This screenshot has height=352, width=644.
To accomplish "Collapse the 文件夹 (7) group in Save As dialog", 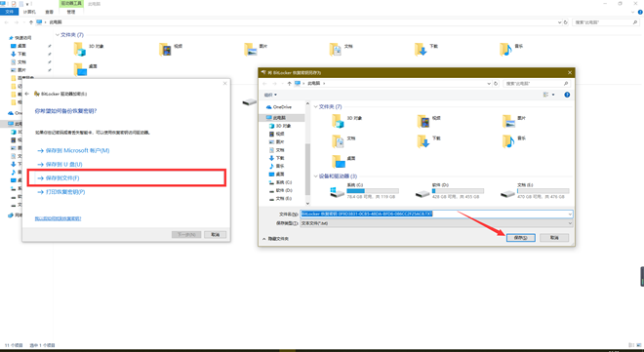I will tap(316, 106).
